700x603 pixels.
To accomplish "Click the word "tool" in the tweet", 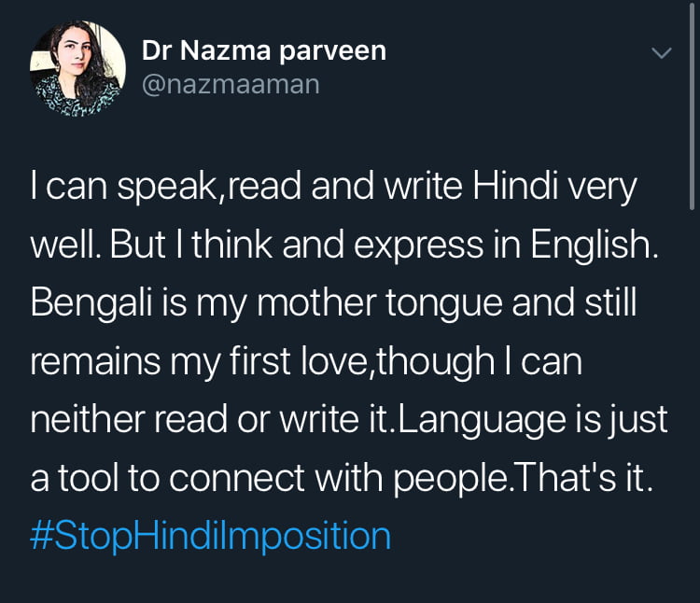I will coord(94,477).
